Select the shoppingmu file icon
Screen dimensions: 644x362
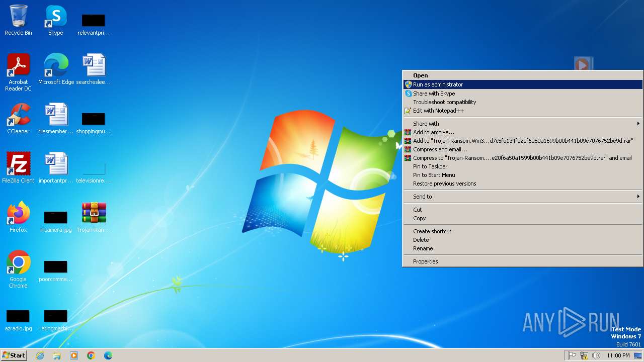[94, 122]
